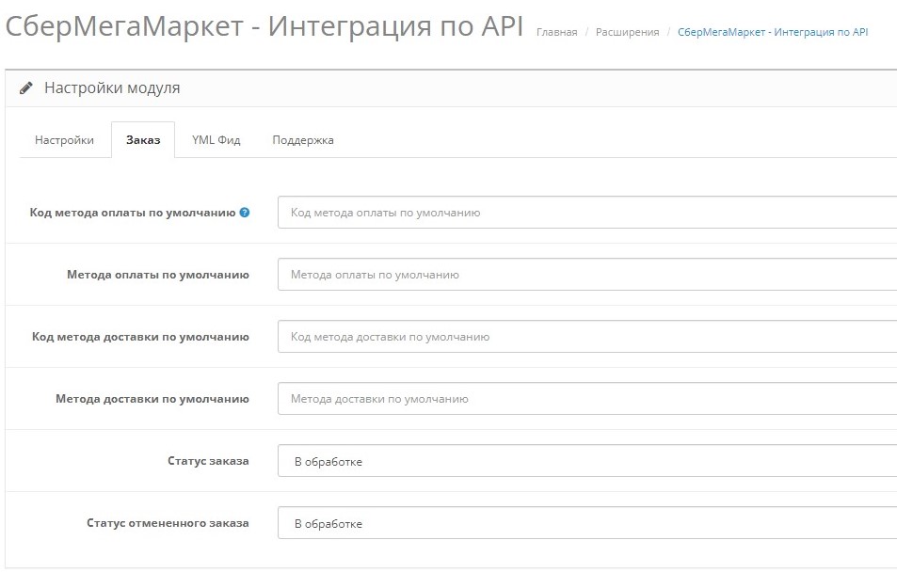Click the help icon beside payment code label
Screen dimensions: 897x588
[245, 213]
